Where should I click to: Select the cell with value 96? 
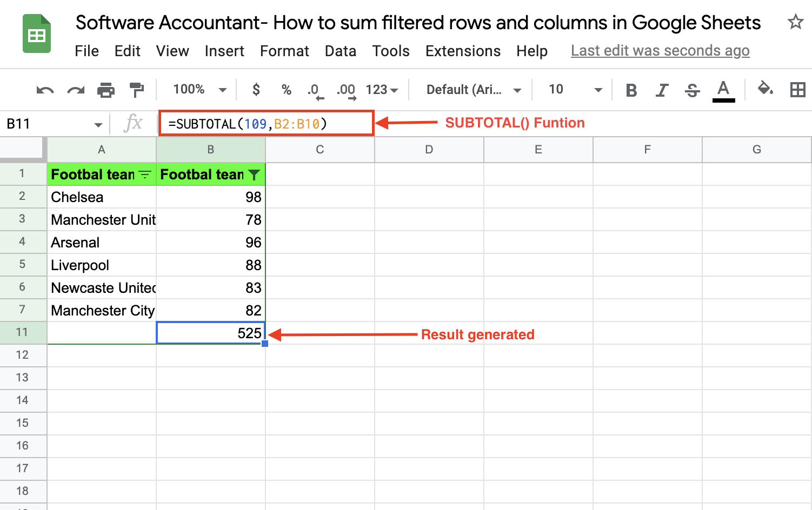click(211, 242)
